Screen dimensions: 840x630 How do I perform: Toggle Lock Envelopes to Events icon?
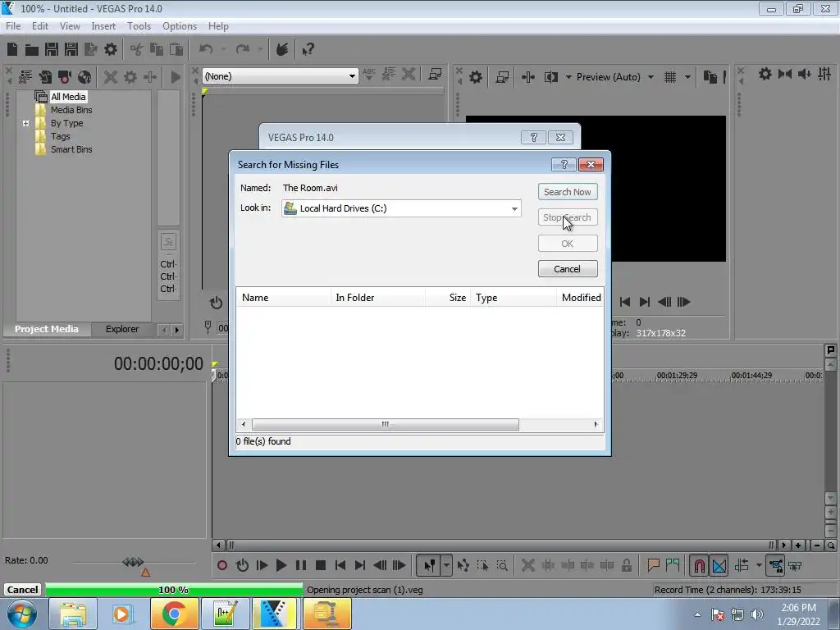click(776, 565)
